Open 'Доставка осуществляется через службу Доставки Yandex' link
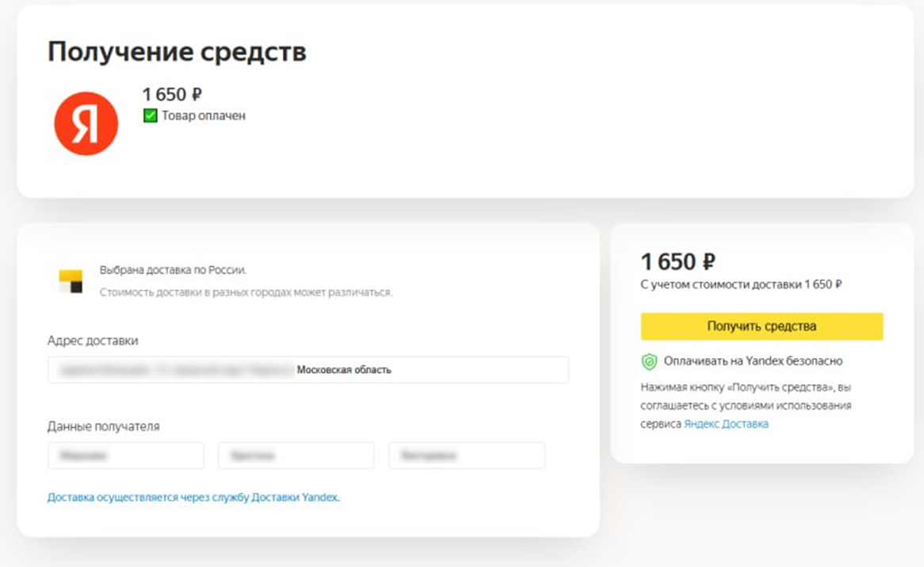Screen dimensions: 924x567 pyautogui.click(x=193, y=497)
